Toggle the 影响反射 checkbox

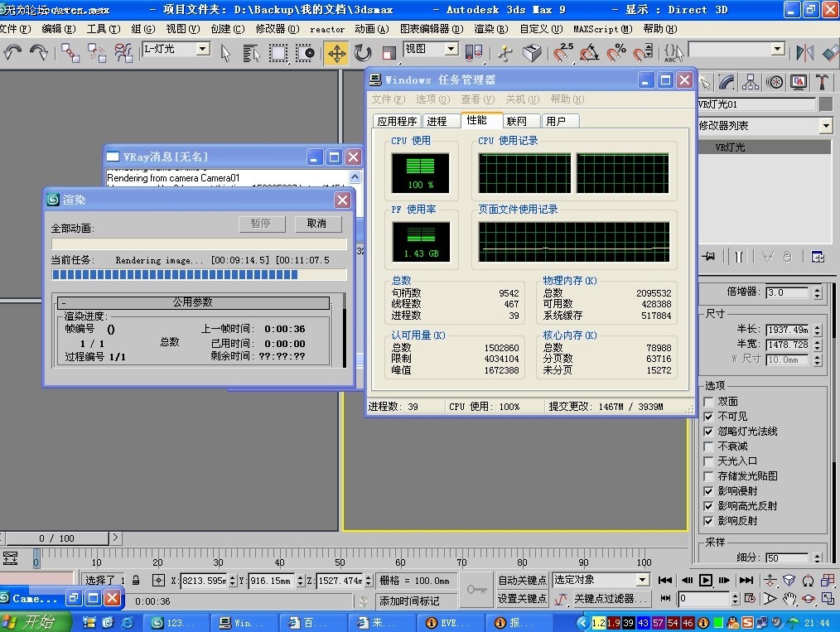[708, 521]
